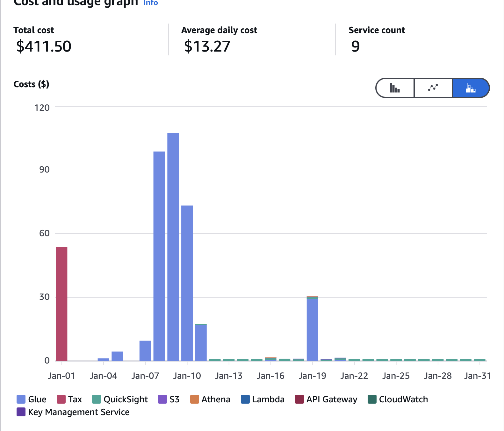
Task: Click the Lambda legend label
Action: 268,399
